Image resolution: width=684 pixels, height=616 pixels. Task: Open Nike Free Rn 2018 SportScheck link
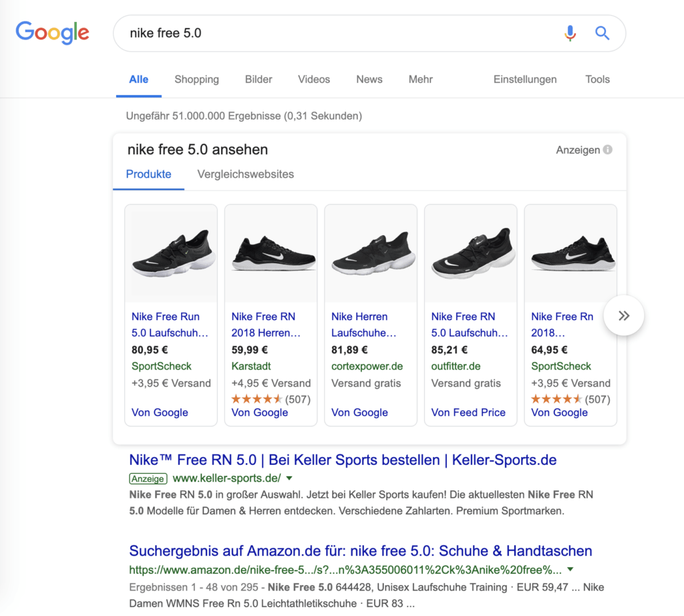pyautogui.click(x=562, y=325)
